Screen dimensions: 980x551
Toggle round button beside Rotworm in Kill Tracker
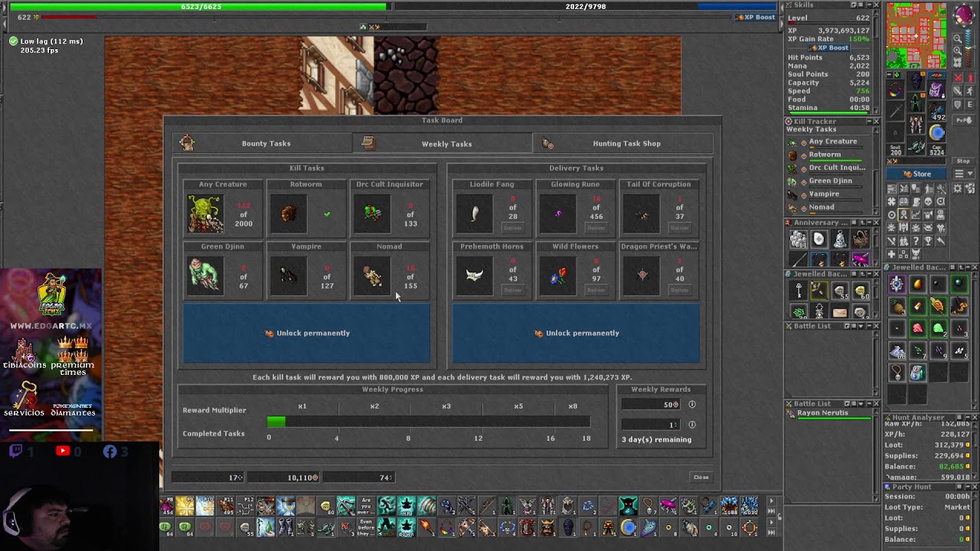(x=803, y=155)
